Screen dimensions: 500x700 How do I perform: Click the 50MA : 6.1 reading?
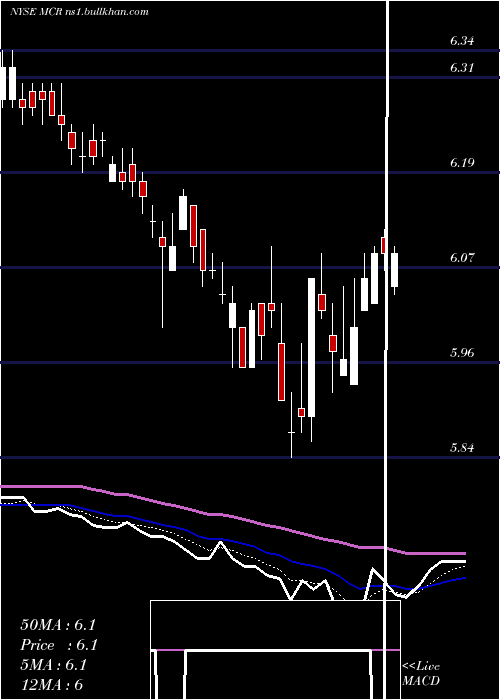58,625
